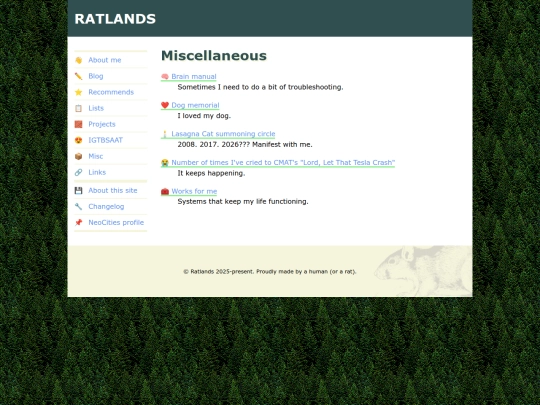Select IGTBSAAT in the sidebar
The height and width of the screenshot is (405, 540).
coord(105,140)
